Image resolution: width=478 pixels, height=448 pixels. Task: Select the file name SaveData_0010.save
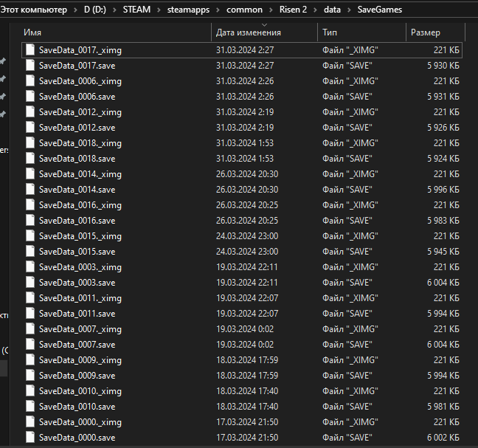pyautogui.click(x=77, y=407)
